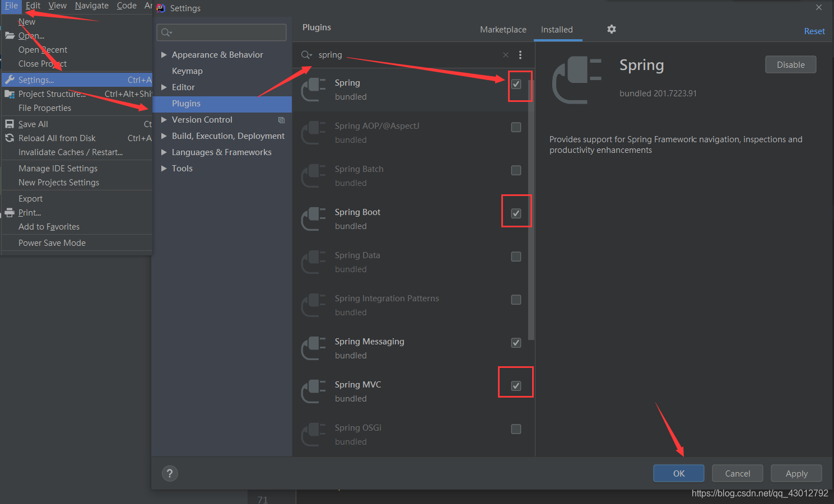Open plugin search options three-dot menu
Image resolution: width=834 pixels, height=504 pixels.
[520, 55]
